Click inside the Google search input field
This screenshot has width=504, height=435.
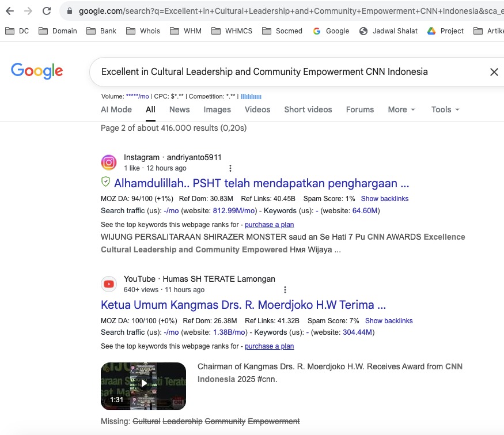point(276,72)
